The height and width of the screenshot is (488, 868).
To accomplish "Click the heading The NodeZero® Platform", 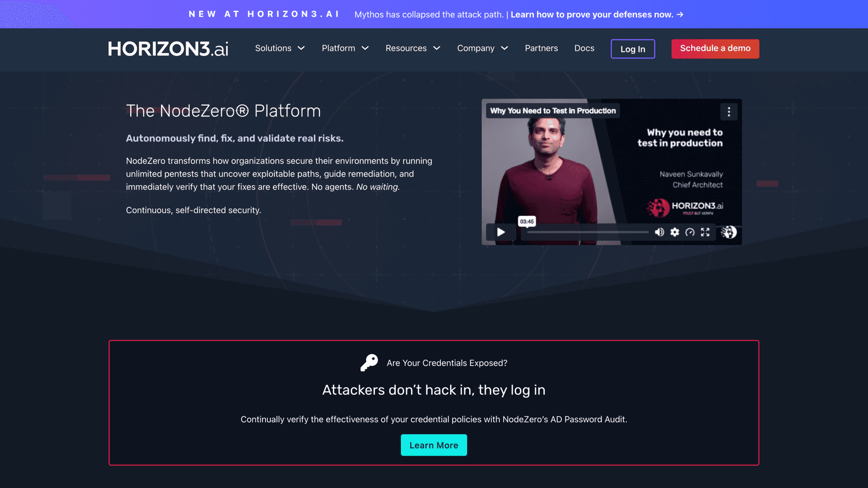I will click(x=224, y=111).
